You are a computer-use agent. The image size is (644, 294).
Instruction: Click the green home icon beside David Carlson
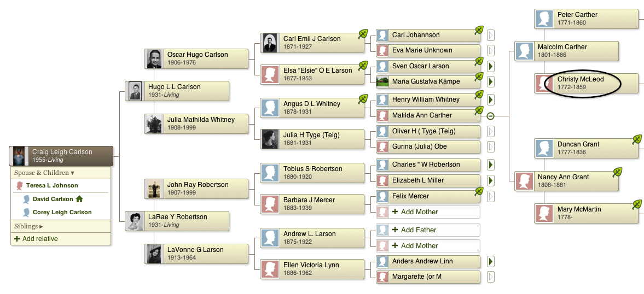point(79,199)
